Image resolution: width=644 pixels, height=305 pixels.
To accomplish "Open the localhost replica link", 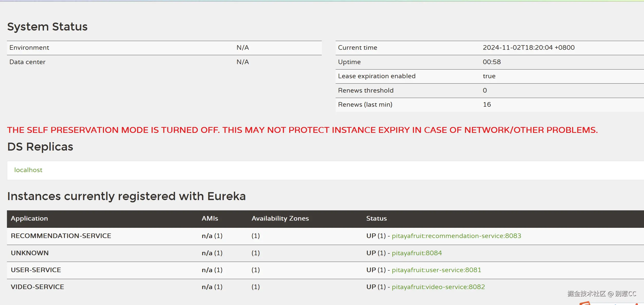I will tap(28, 170).
